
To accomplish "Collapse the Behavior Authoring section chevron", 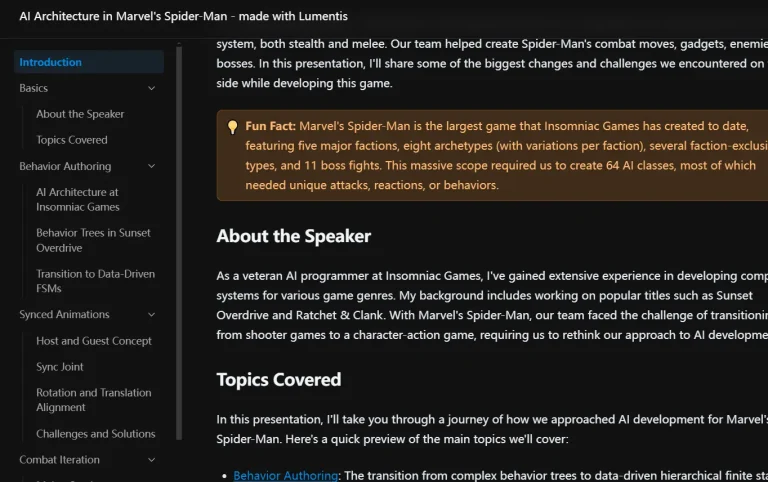I will 152,166.
